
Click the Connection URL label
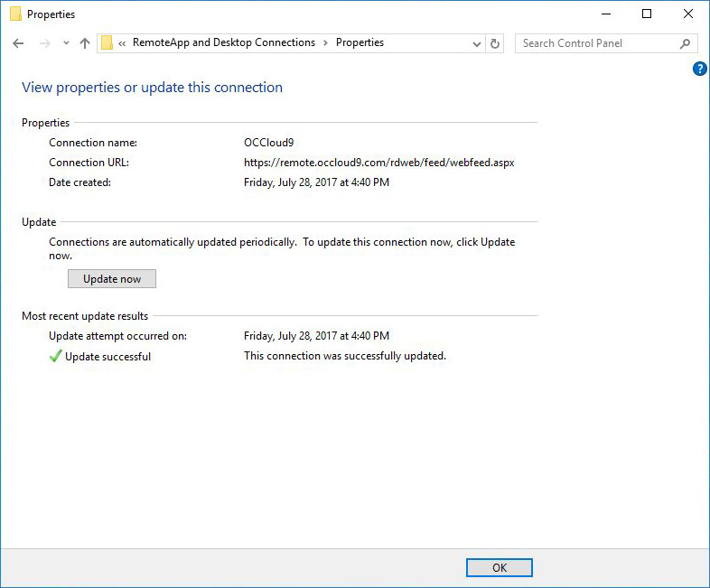click(89, 163)
